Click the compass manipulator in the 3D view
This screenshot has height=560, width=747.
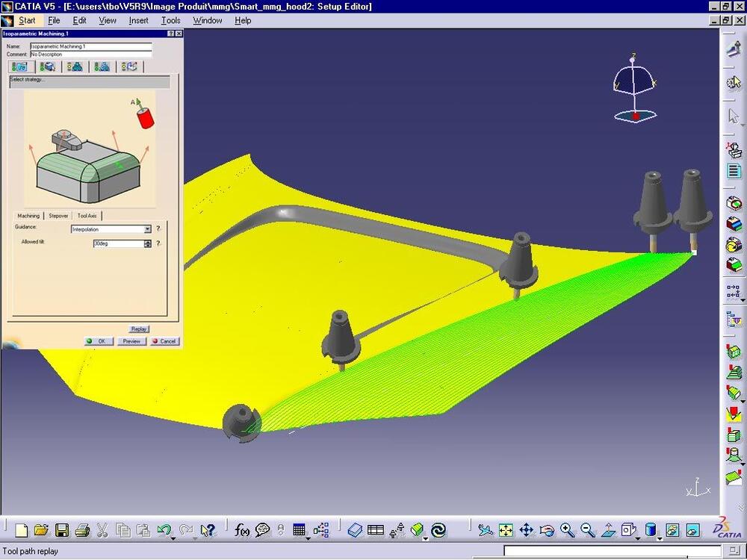(x=634, y=88)
